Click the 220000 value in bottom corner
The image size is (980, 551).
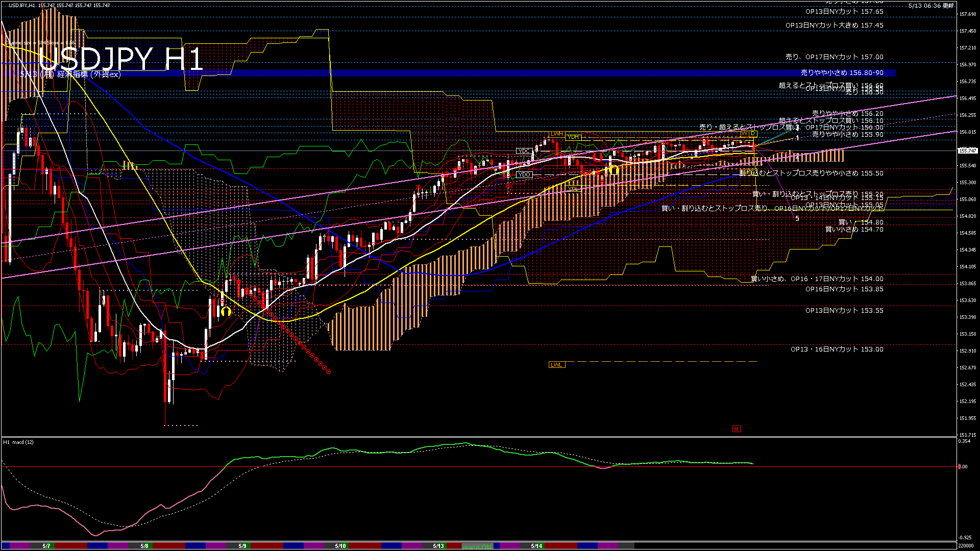[x=966, y=546]
